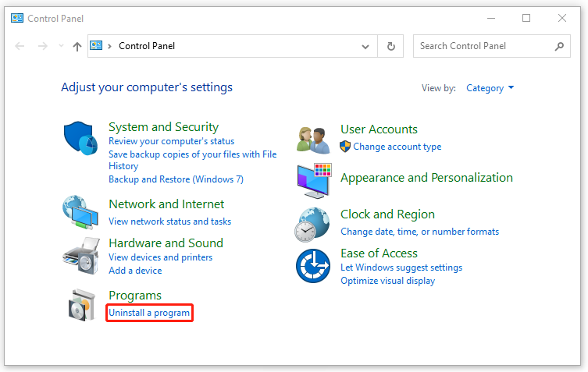This screenshot has height=372, width=588.
Task: Open Network and Internet category
Action: coord(166,204)
